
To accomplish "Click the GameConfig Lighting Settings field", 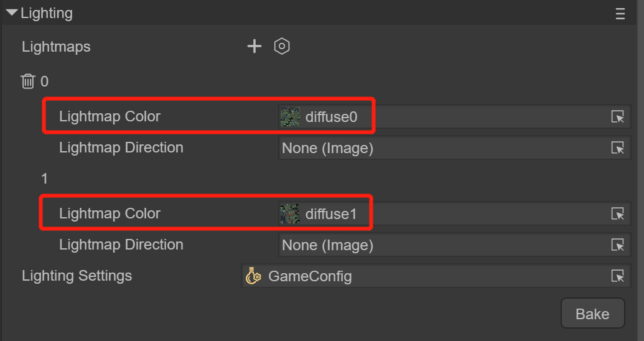I will [x=429, y=276].
